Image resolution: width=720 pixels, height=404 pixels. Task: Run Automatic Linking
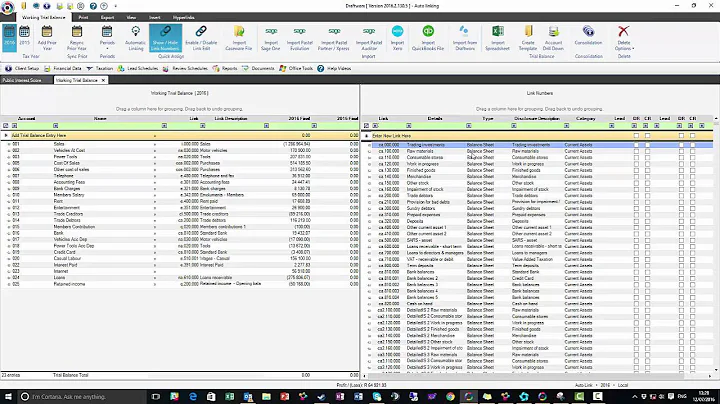coord(135,38)
